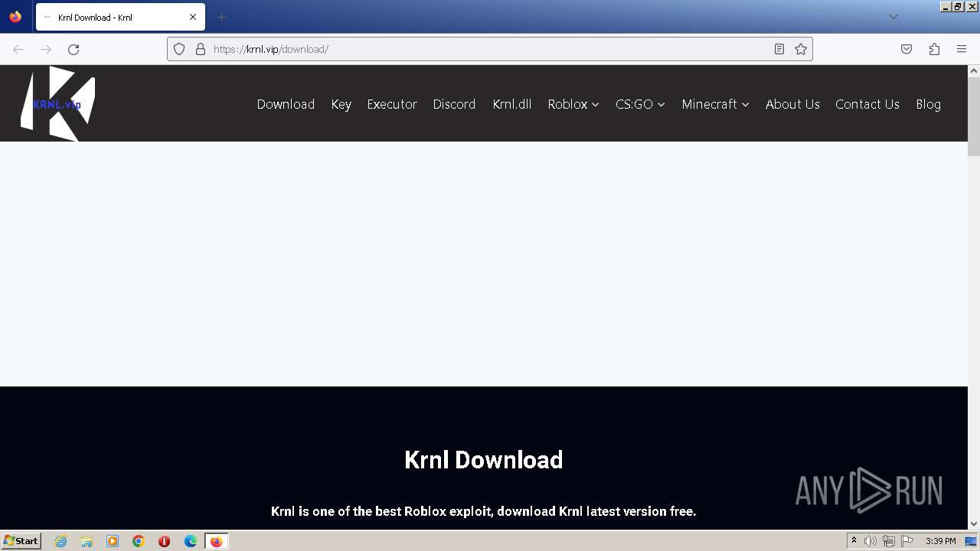Launch Google Chrome from taskbar
Image resolution: width=980 pixels, height=551 pixels.
pyautogui.click(x=139, y=541)
